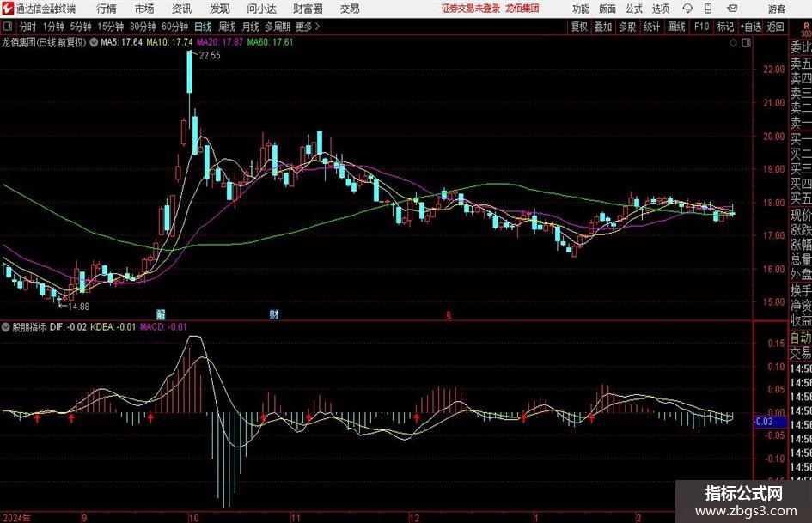Switch to the 1分钟 period tab

[52, 27]
